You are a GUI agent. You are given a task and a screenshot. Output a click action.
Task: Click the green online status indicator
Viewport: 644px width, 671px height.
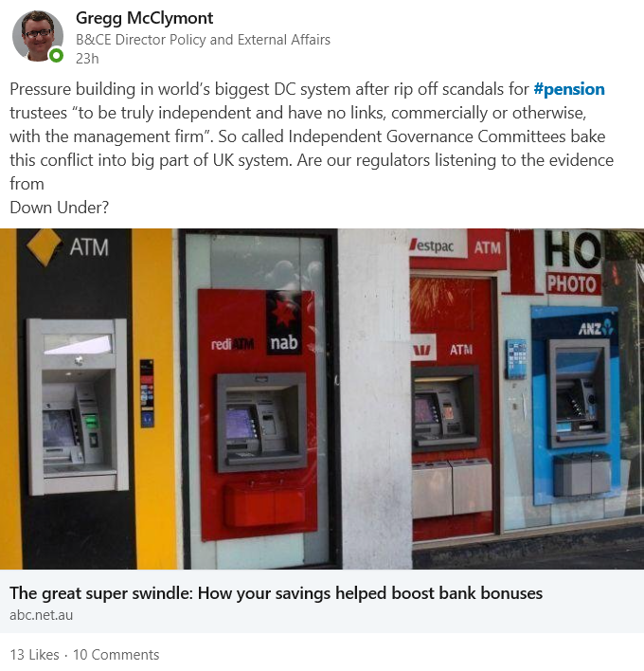point(56,55)
